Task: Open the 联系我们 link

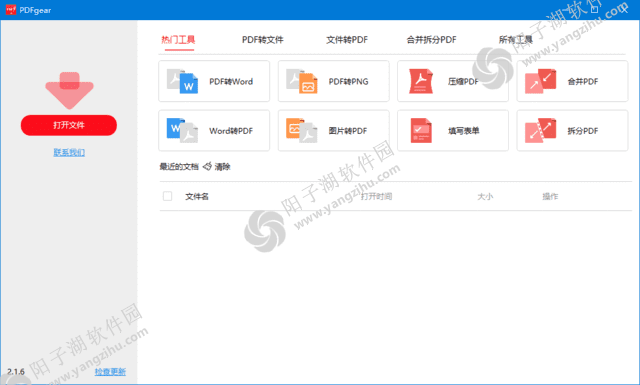Action: click(69, 152)
